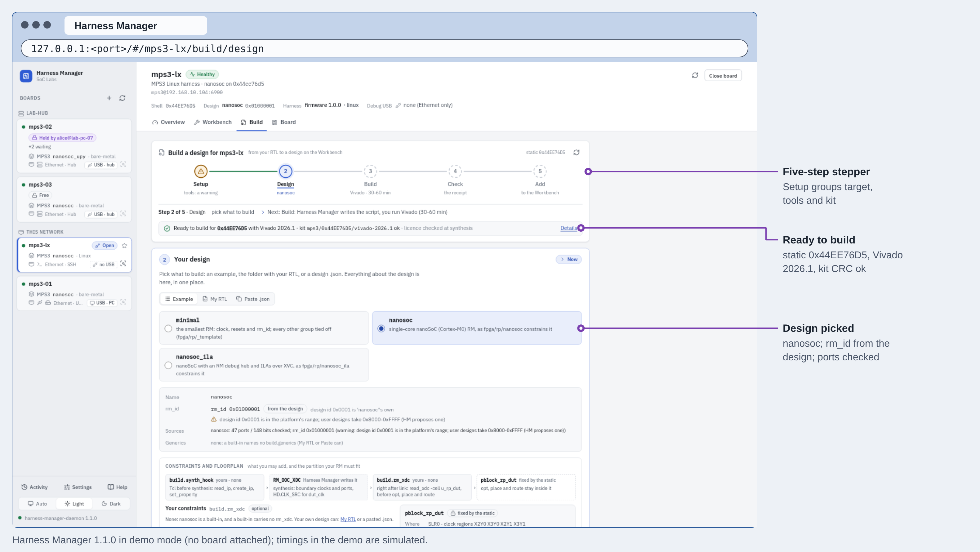The image size is (980, 552).
Task: Open Settings from the sidebar footer
Action: pyautogui.click(x=78, y=487)
